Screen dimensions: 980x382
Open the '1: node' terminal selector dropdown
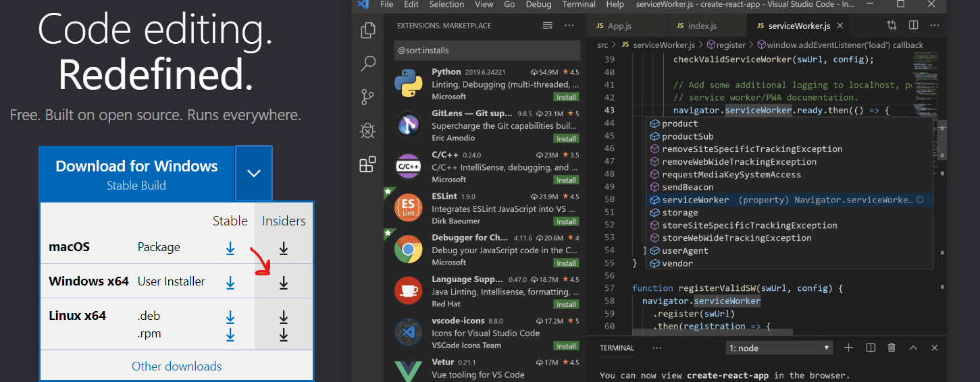[x=779, y=348]
